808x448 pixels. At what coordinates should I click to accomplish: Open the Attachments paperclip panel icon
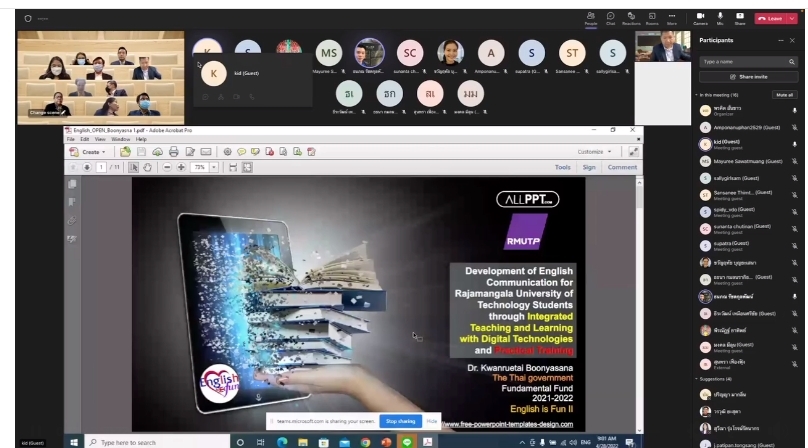point(72,221)
